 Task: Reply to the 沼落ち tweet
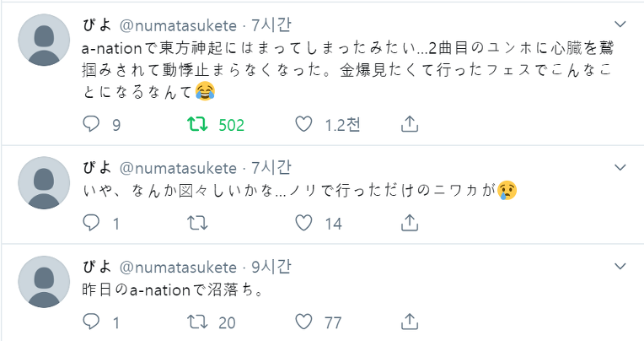point(92,322)
